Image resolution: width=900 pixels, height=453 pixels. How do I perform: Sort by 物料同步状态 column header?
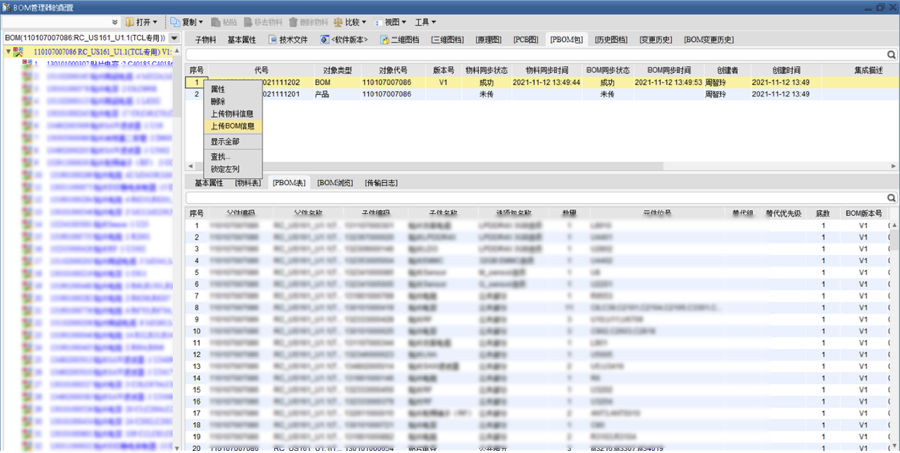pyautogui.click(x=487, y=70)
